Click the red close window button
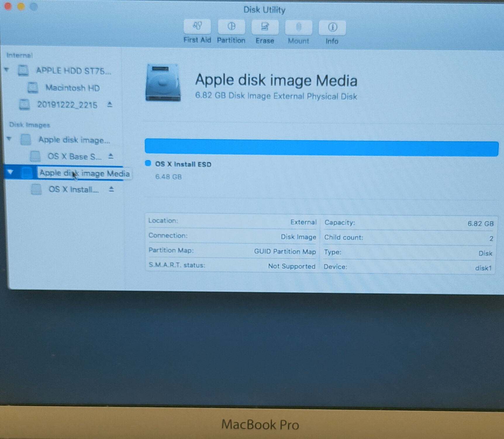 pos(8,6)
